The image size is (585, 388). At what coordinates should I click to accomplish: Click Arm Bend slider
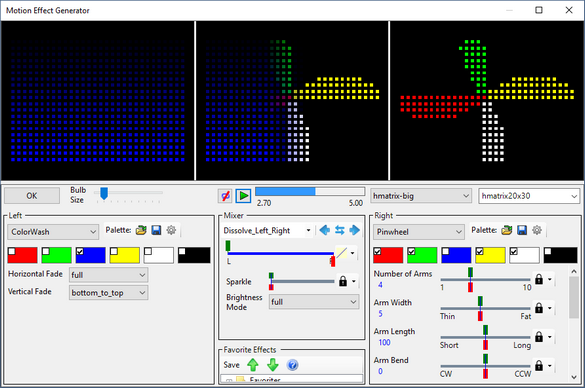tap(485, 366)
